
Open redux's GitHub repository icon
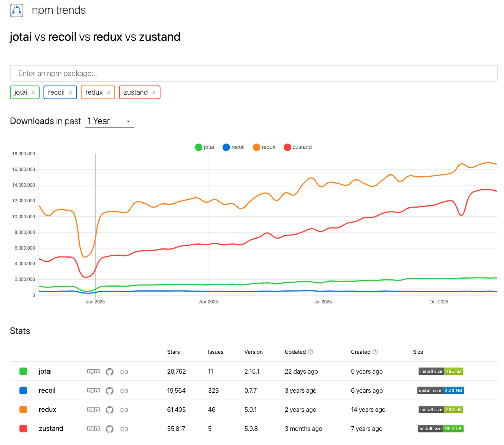[110, 410]
